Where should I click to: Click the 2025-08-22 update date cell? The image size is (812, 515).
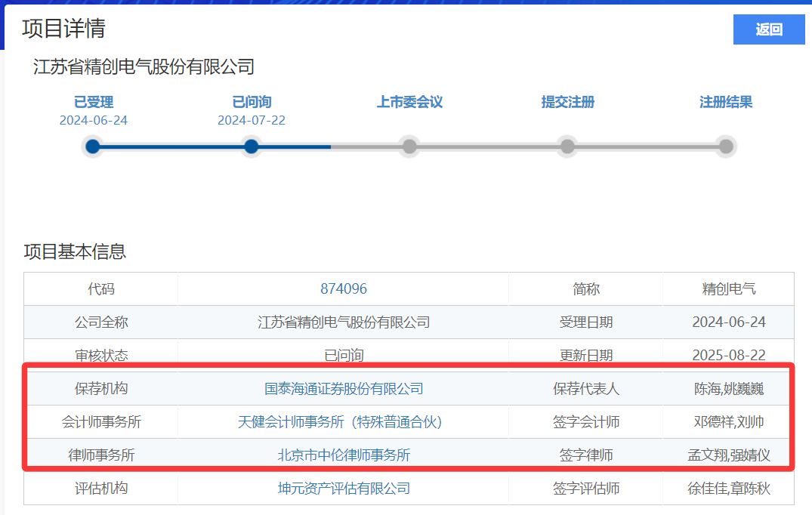(x=729, y=355)
